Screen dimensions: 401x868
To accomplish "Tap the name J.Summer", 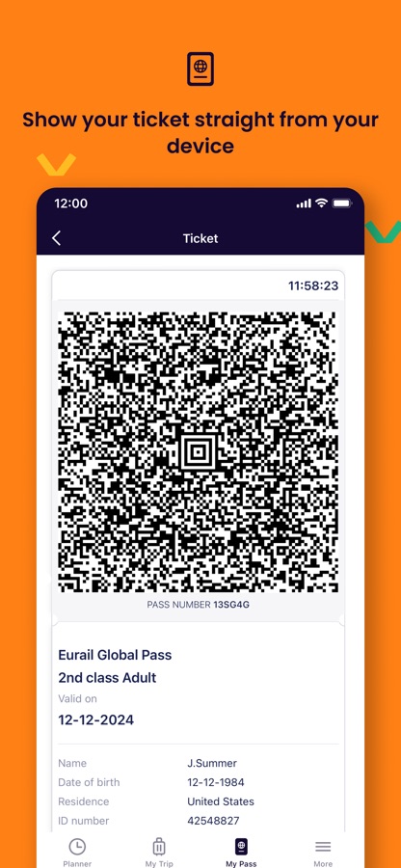I will point(212,764).
